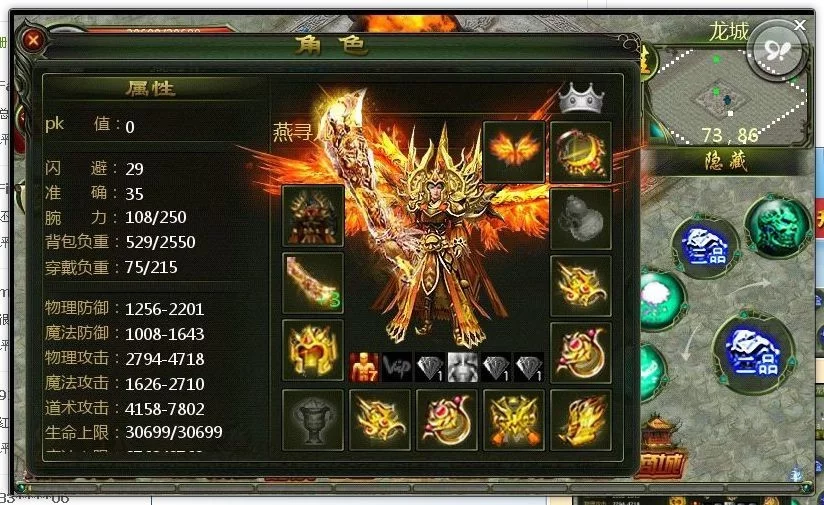
Task: Click the grey face mask icon
Action: [x=463, y=367]
